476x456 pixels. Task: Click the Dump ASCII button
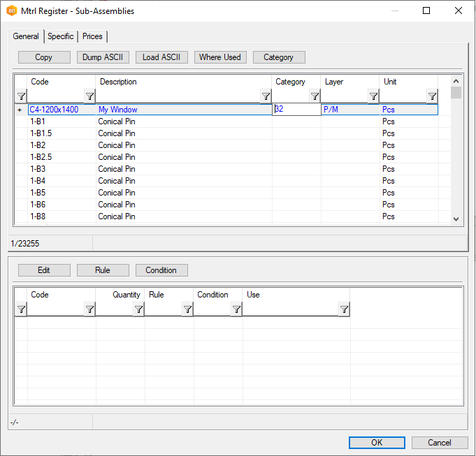(103, 57)
